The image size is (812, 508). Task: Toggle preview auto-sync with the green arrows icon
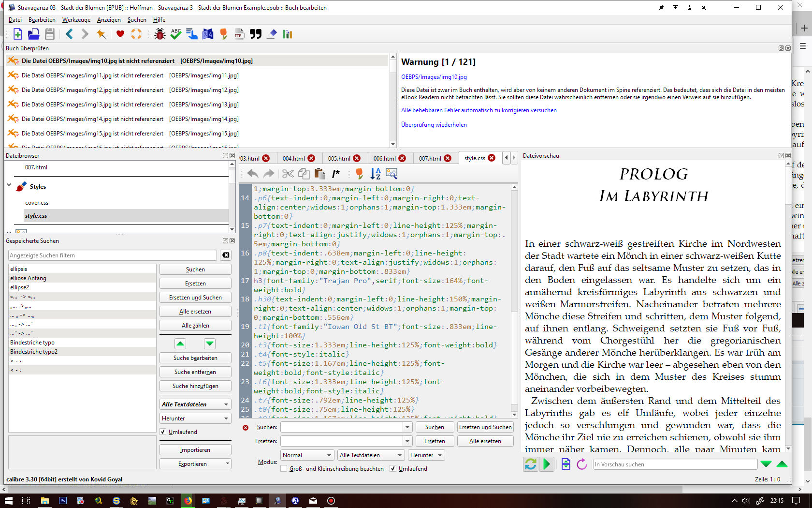[531, 464]
